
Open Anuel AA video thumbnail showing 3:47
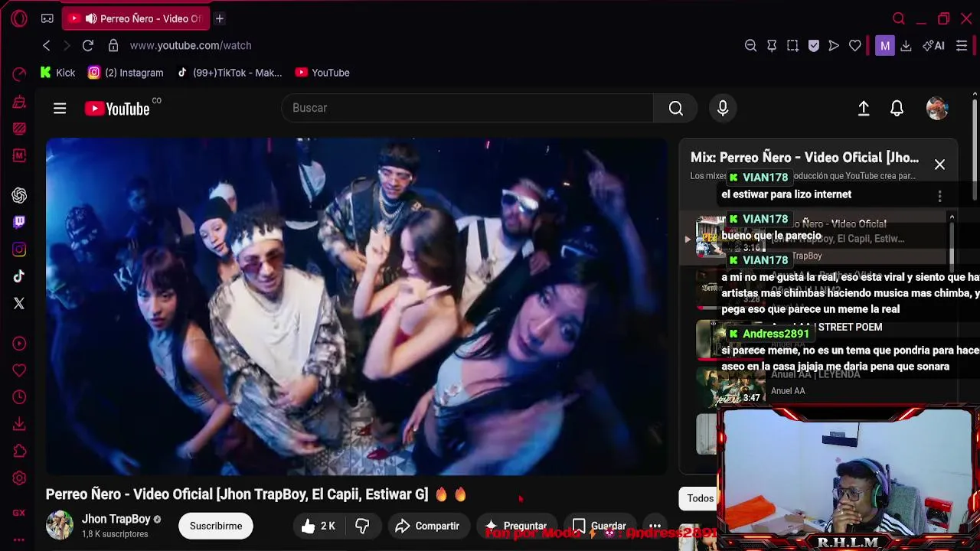click(x=729, y=389)
